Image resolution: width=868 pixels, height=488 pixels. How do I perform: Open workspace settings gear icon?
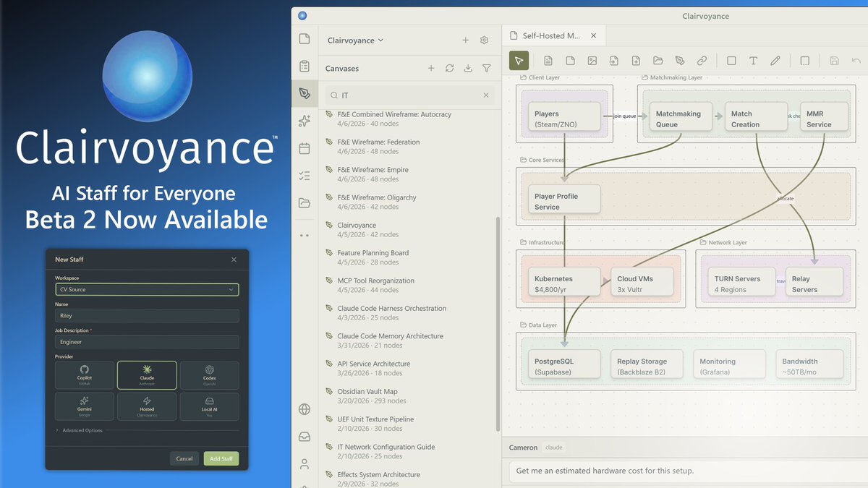pyautogui.click(x=485, y=40)
